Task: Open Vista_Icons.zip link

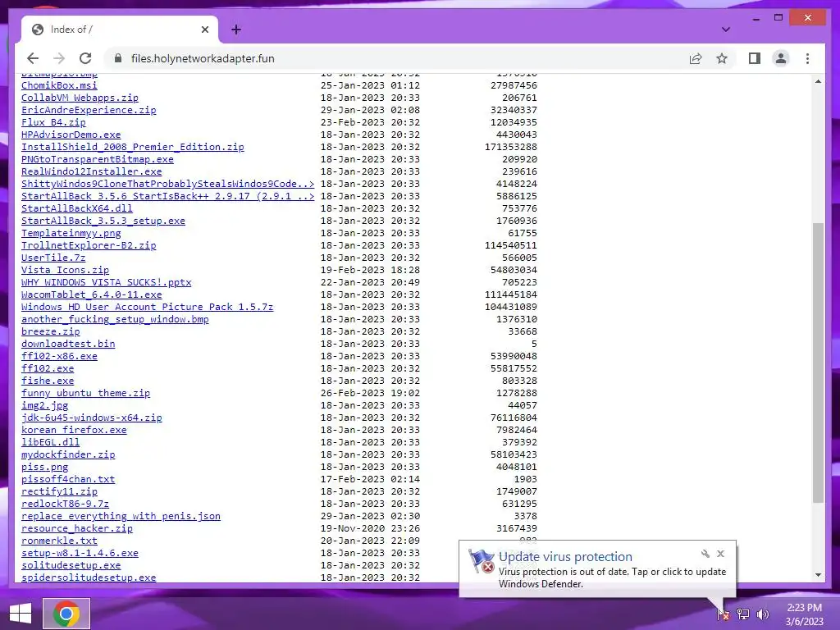Action: click(65, 270)
